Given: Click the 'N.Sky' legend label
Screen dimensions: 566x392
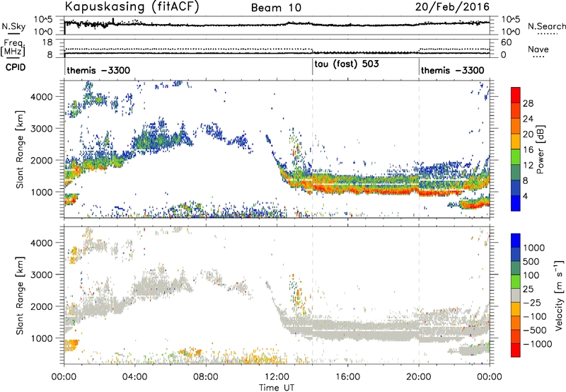Looking at the screenshot, I should click(x=13, y=26).
